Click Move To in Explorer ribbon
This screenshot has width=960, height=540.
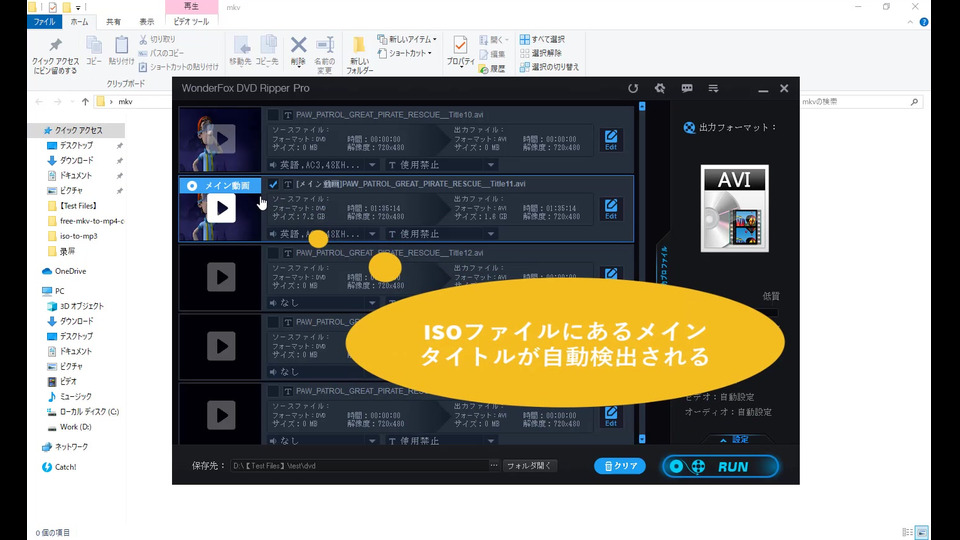click(x=241, y=51)
